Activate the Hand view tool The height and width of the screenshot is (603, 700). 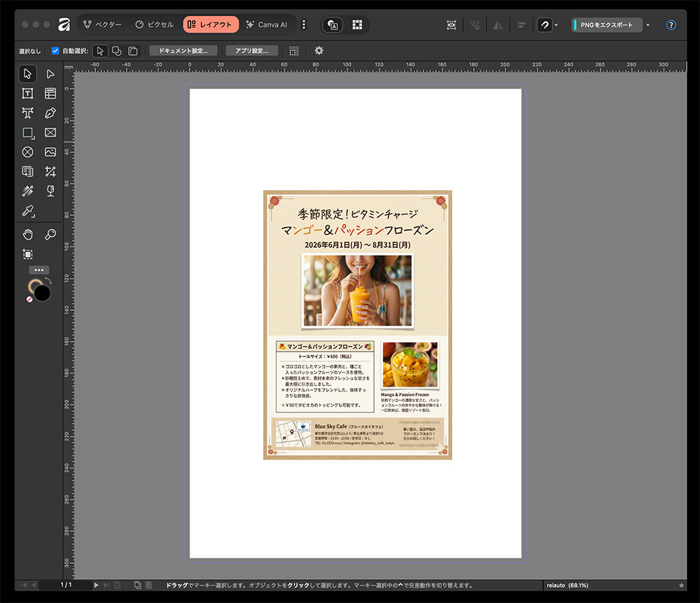point(28,234)
